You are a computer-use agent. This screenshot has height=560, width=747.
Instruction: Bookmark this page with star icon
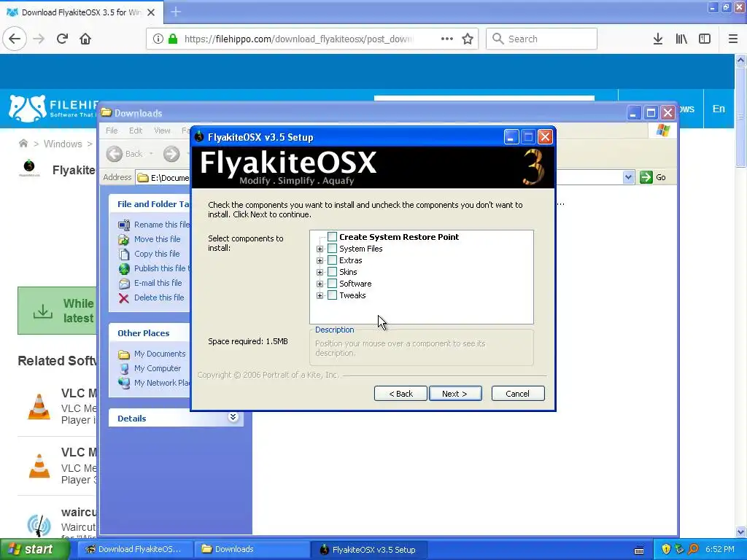tap(468, 39)
